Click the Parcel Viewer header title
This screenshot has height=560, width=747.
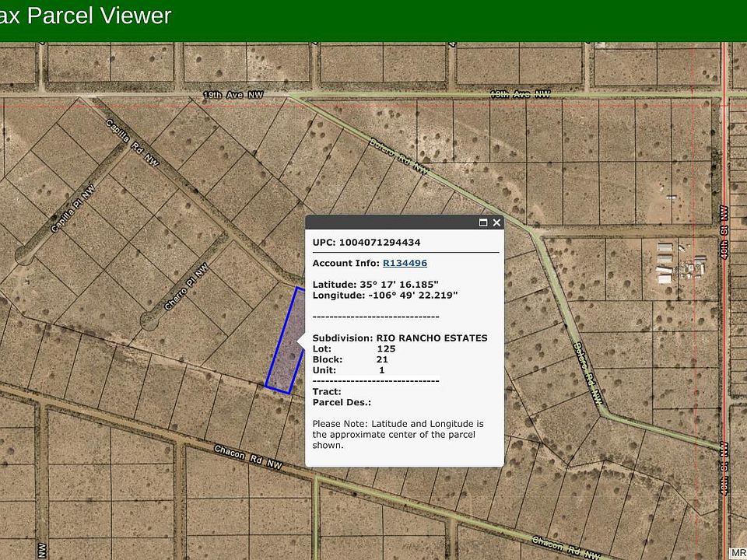pyautogui.click(x=86, y=16)
